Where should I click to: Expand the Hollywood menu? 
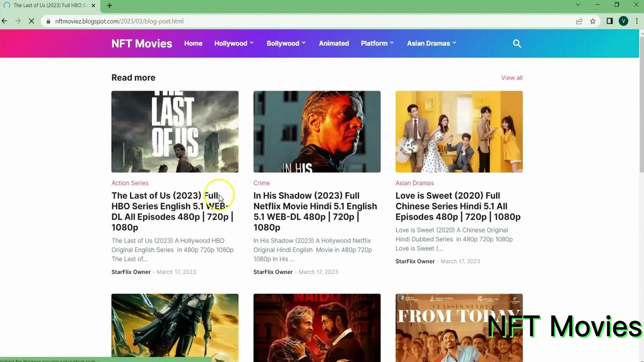point(234,43)
